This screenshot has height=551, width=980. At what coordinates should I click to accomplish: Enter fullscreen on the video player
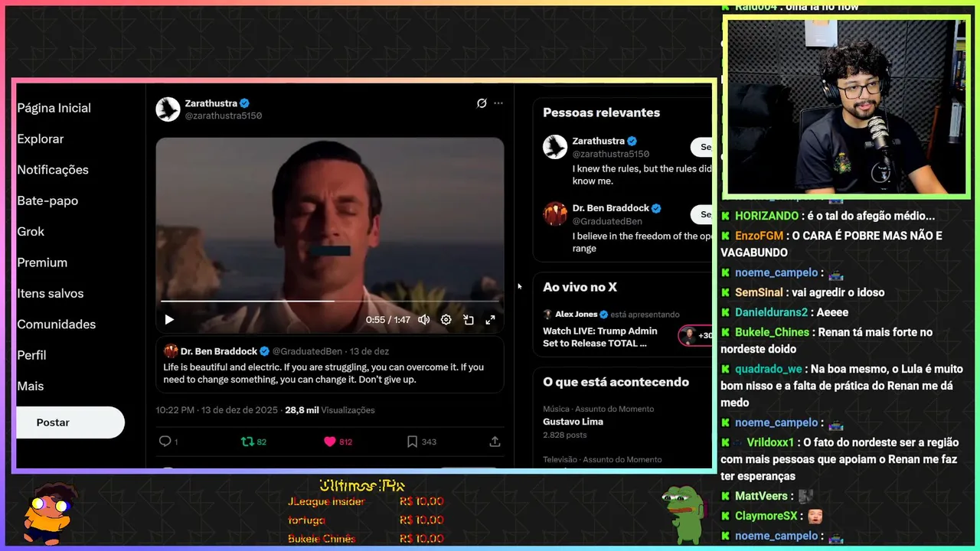coord(491,320)
